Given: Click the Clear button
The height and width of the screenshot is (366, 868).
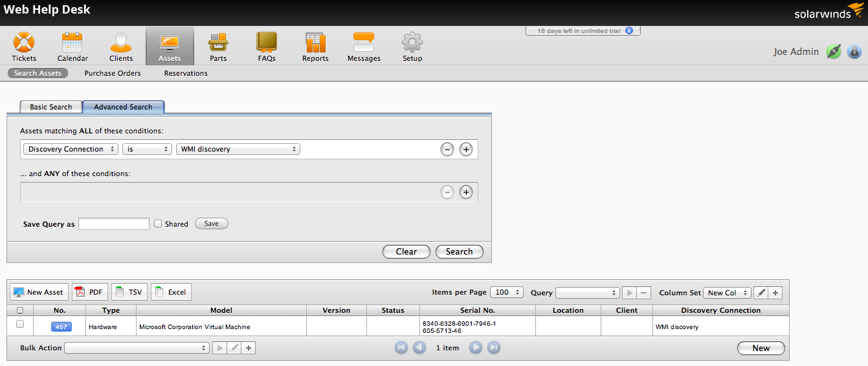Looking at the screenshot, I should click(406, 251).
